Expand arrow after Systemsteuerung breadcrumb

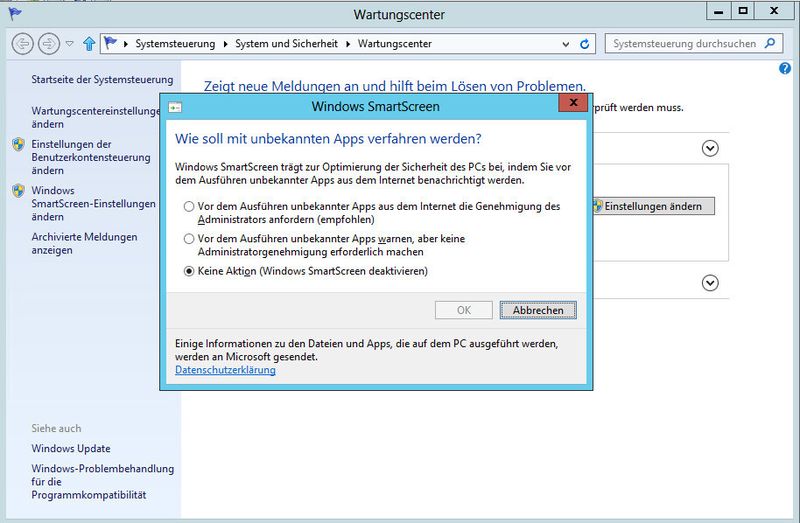(x=225, y=44)
